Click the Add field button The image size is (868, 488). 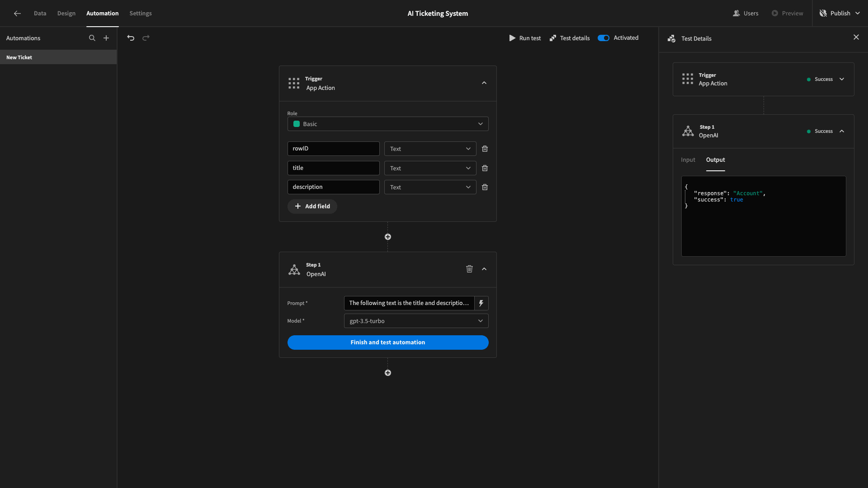pyautogui.click(x=312, y=206)
